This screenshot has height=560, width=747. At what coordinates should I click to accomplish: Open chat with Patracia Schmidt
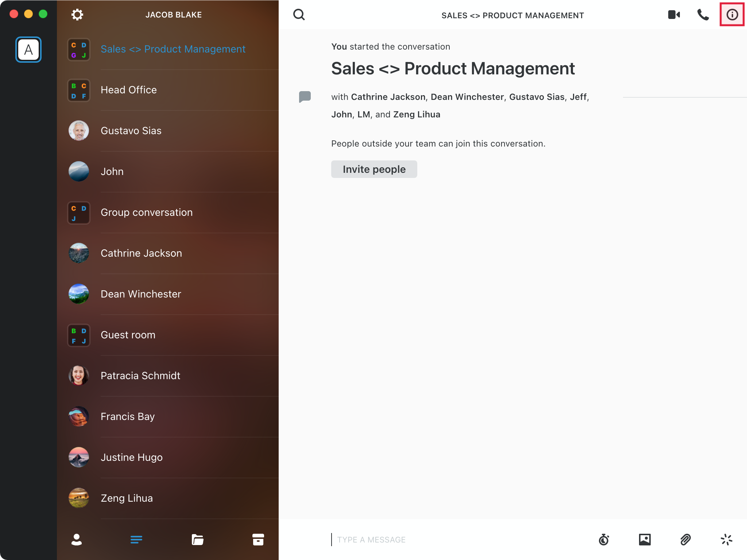[x=168, y=376]
